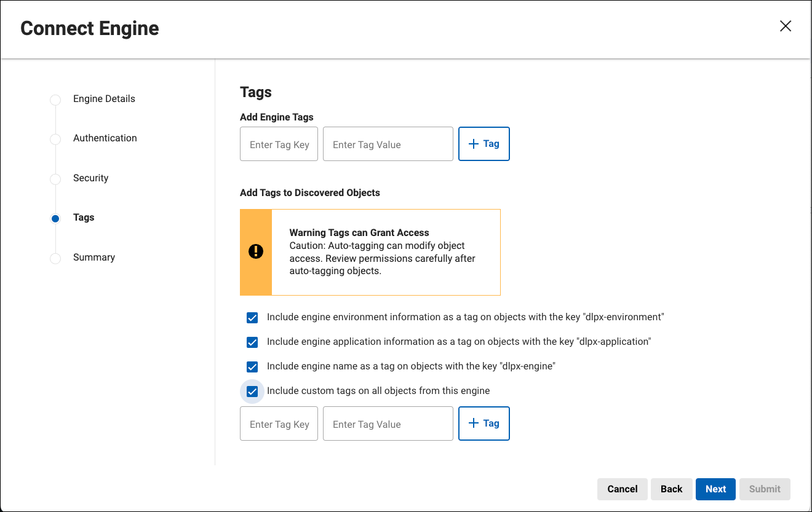Uncheck the dlpx-application tag checkbox

(x=252, y=342)
